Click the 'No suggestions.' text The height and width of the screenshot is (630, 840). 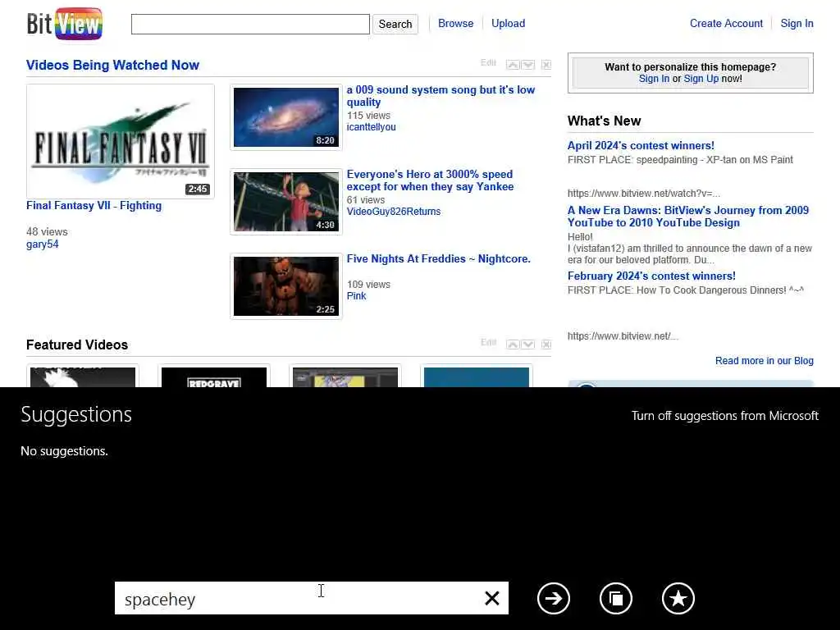click(64, 451)
